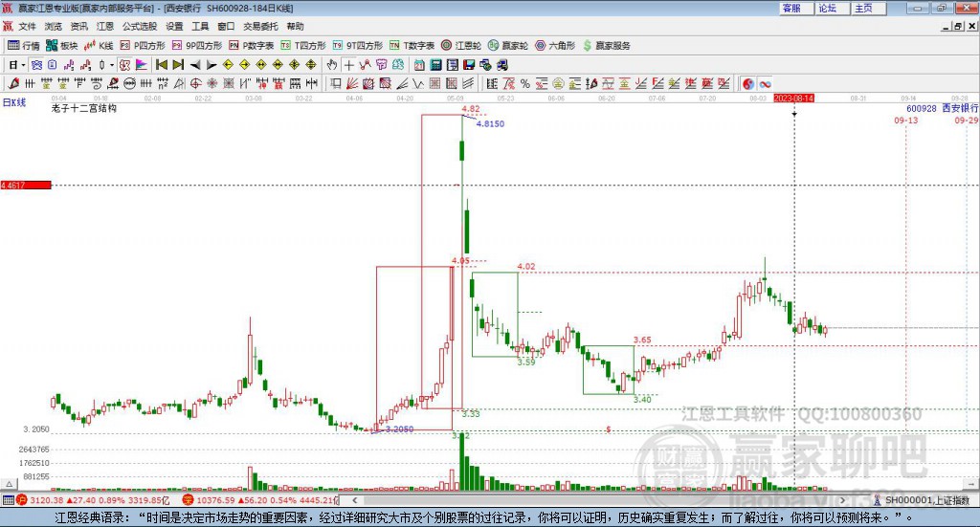Open the 工具 menu
This screenshot has width=980, height=527.
tap(200, 26)
